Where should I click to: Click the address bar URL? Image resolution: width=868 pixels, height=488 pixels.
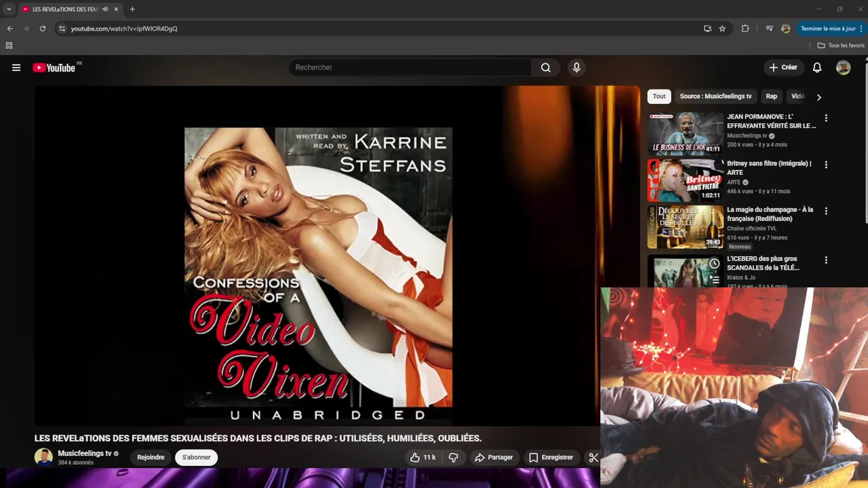[x=124, y=28]
